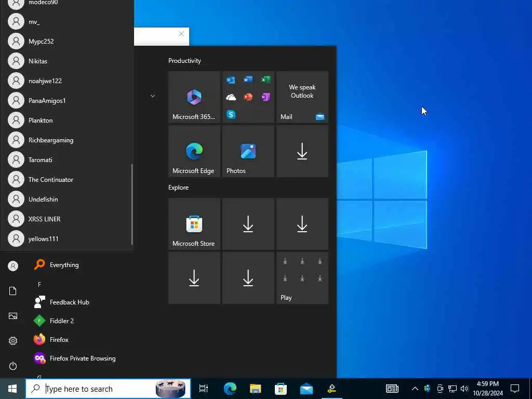Switch to user noahjwe122
532x399 pixels.
click(67, 81)
